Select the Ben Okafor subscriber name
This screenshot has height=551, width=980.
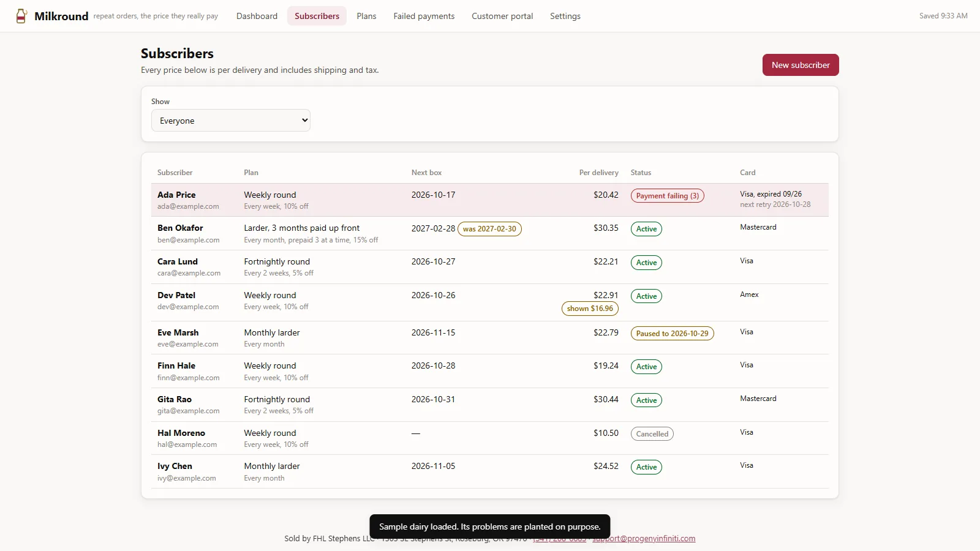[x=180, y=228]
